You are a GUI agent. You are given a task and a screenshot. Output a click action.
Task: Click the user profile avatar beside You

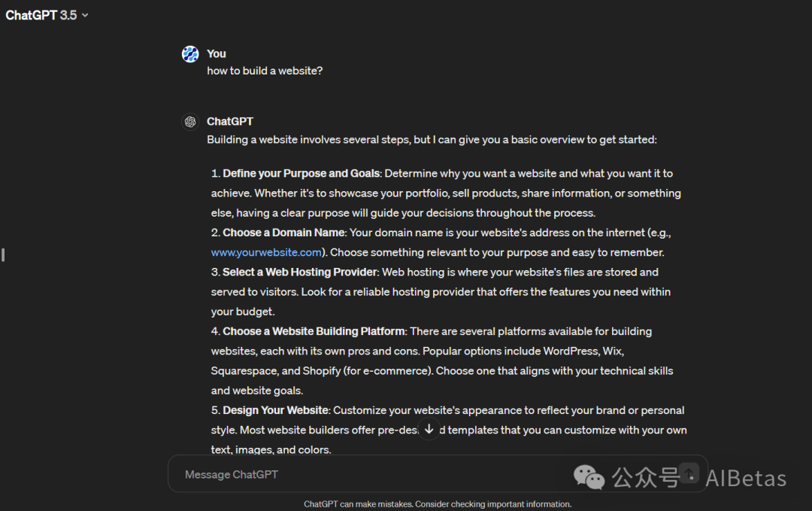point(190,53)
